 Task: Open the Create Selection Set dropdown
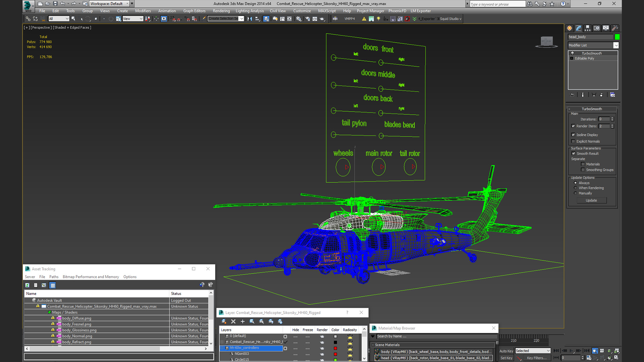pyautogui.click(x=226, y=19)
